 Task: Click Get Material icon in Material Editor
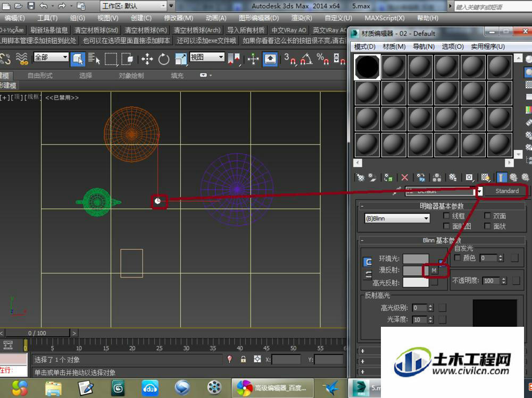tap(360, 177)
